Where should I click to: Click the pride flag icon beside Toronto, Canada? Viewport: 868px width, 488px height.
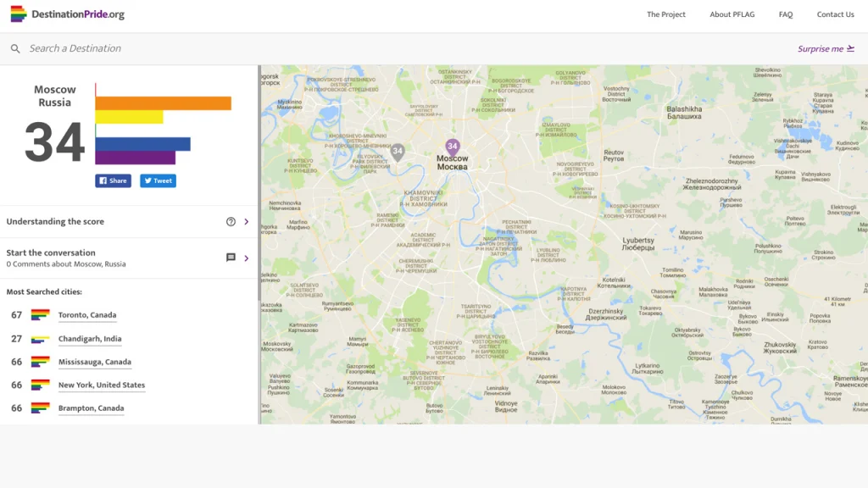click(x=40, y=314)
